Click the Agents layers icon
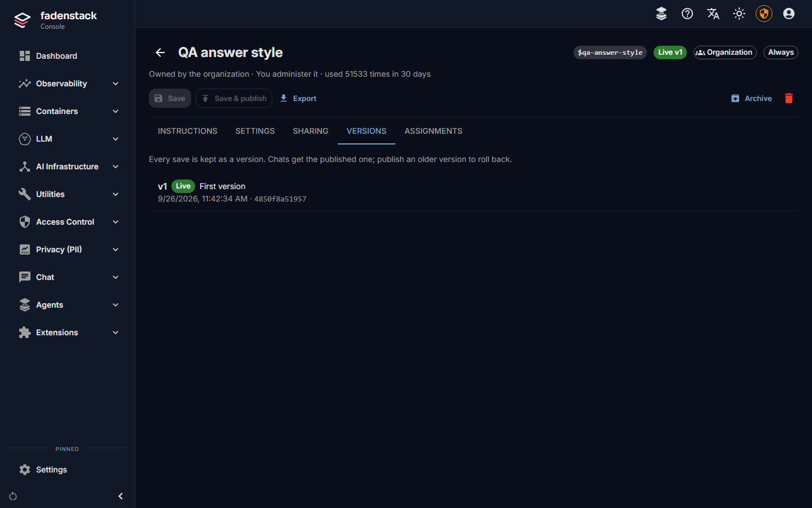The height and width of the screenshot is (508, 812). click(25, 305)
